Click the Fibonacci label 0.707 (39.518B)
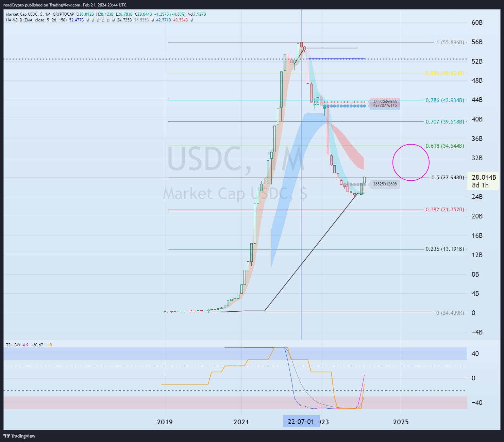Viewport: 504px width, 442px height. [x=445, y=122]
